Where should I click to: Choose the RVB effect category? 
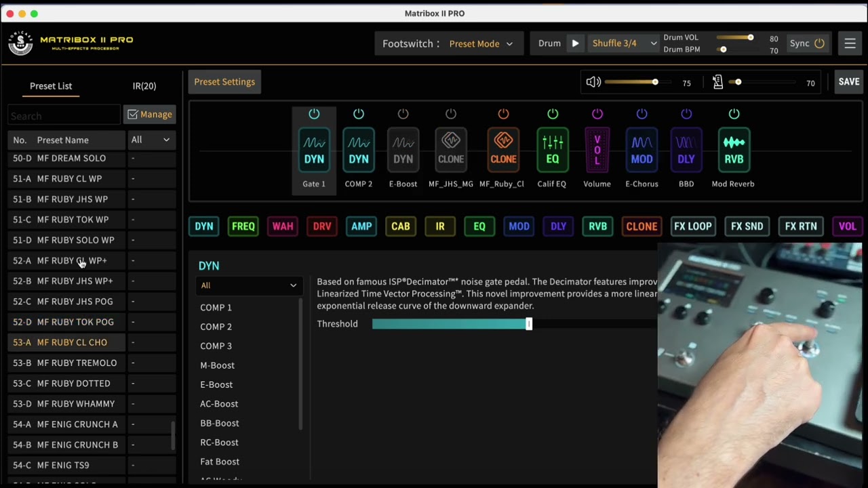[597, 226]
